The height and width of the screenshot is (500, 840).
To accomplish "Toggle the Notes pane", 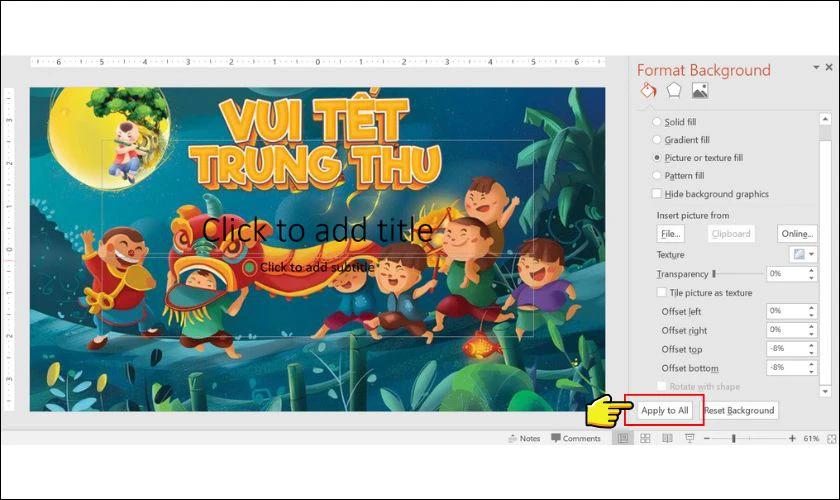I will (524, 438).
